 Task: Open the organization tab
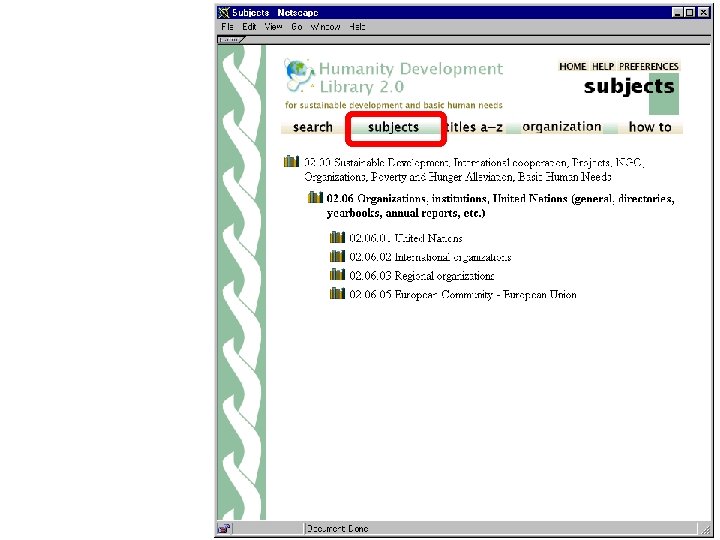(562, 127)
